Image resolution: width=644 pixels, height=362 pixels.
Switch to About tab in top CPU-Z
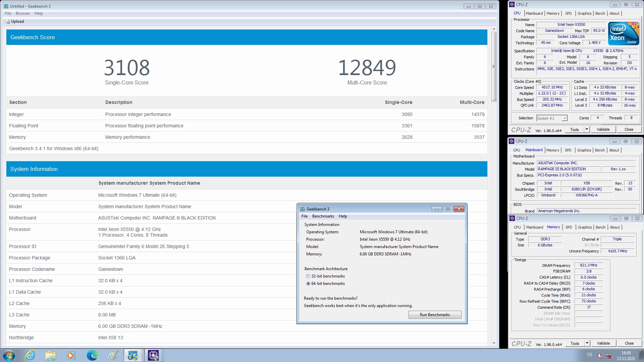(x=614, y=13)
